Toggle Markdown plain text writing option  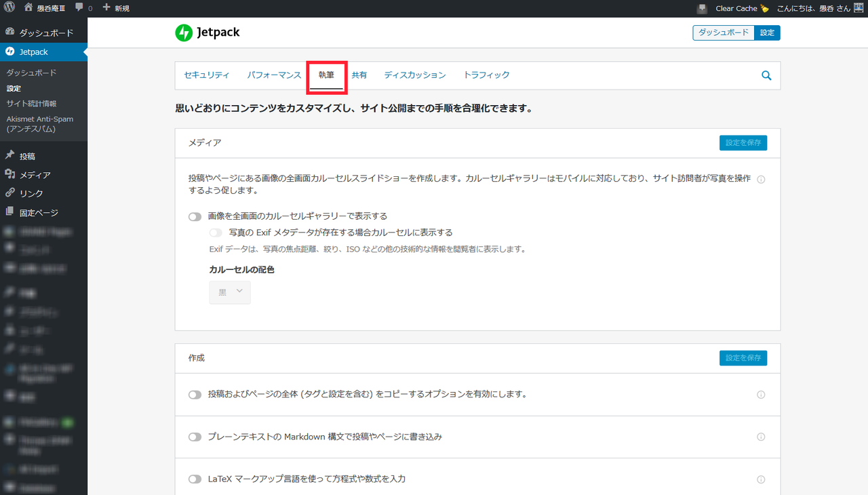click(x=195, y=437)
